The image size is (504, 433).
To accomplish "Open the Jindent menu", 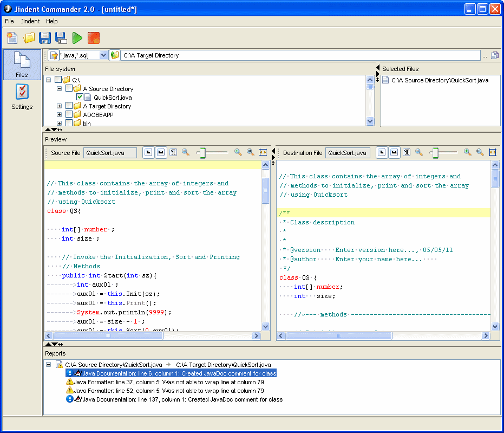I will [x=30, y=21].
